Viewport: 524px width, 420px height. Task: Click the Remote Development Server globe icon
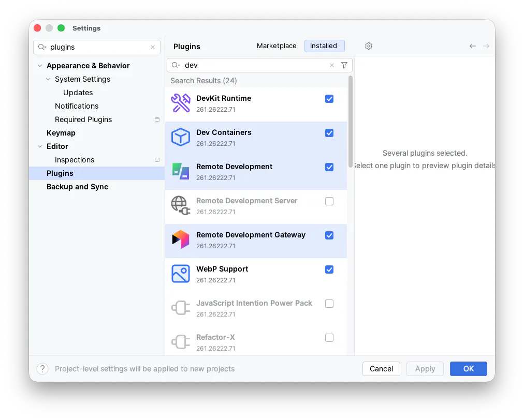click(181, 205)
